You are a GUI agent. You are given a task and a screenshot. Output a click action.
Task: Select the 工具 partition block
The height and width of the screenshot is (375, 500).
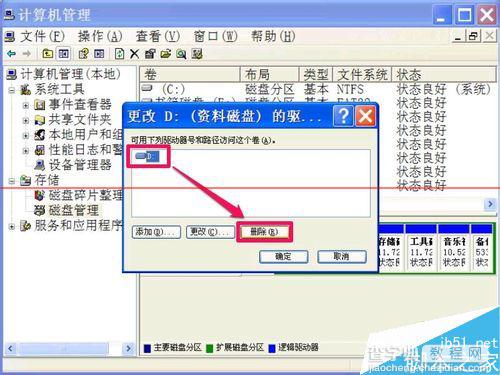coord(421,248)
